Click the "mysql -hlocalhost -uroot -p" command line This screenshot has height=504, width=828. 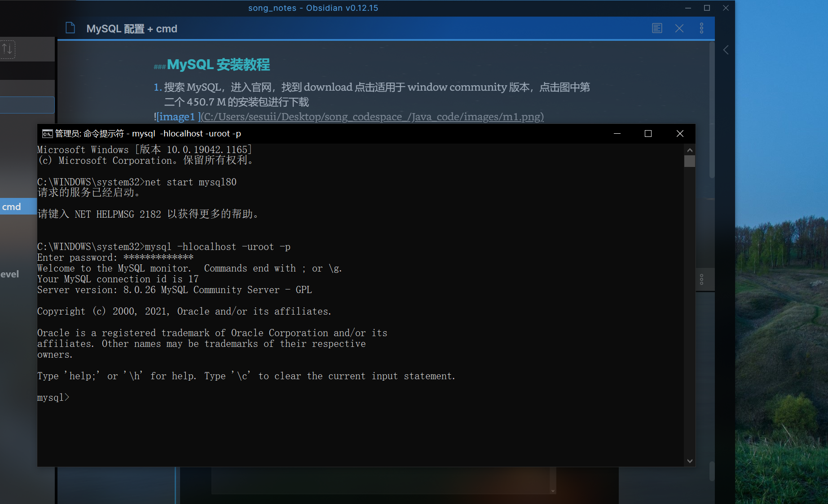pyautogui.click(x=164, y=246)
